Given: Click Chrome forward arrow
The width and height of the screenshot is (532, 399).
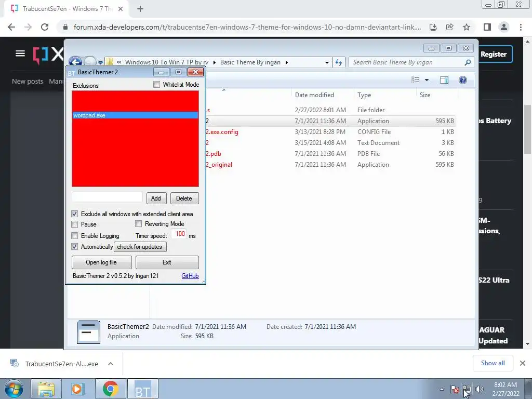Looking at the screenshot, I should [x=28, y=27].
